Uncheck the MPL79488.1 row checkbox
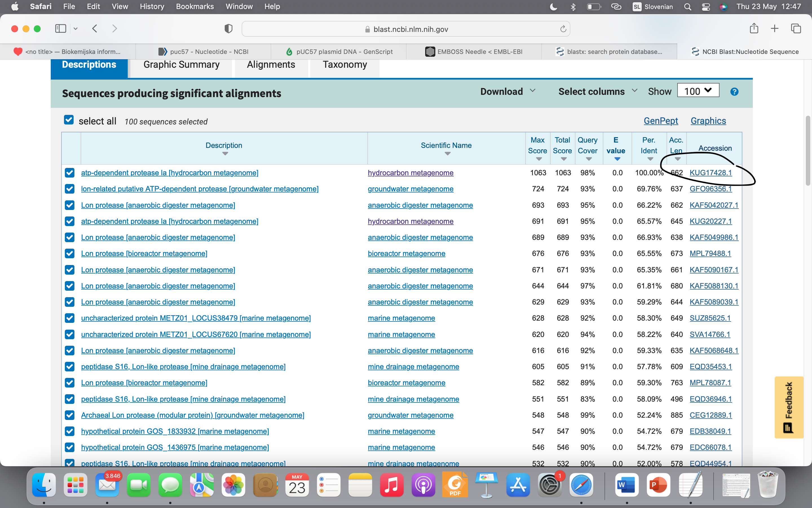The image size is (812, 508). [70, 253]
